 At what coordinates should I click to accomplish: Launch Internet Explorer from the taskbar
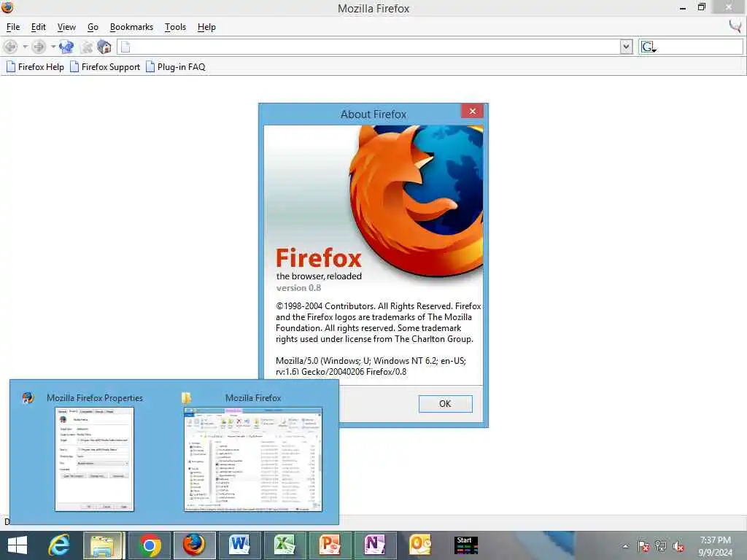59,545
